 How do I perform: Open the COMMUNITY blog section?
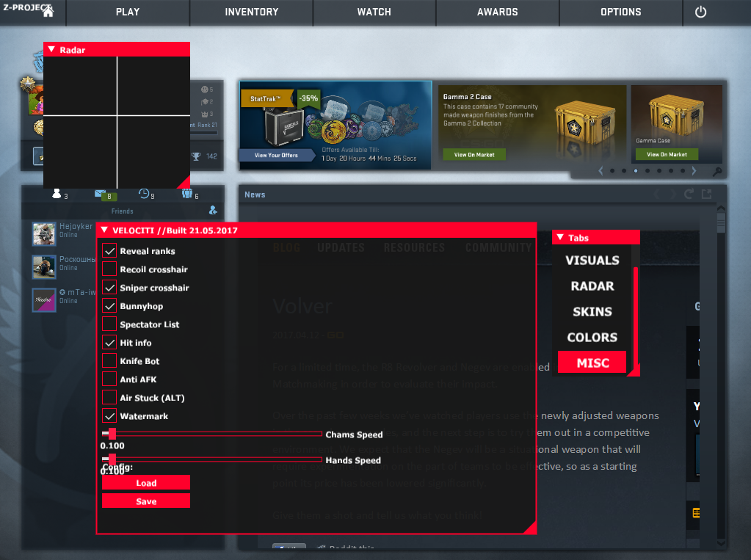(498, 247)
